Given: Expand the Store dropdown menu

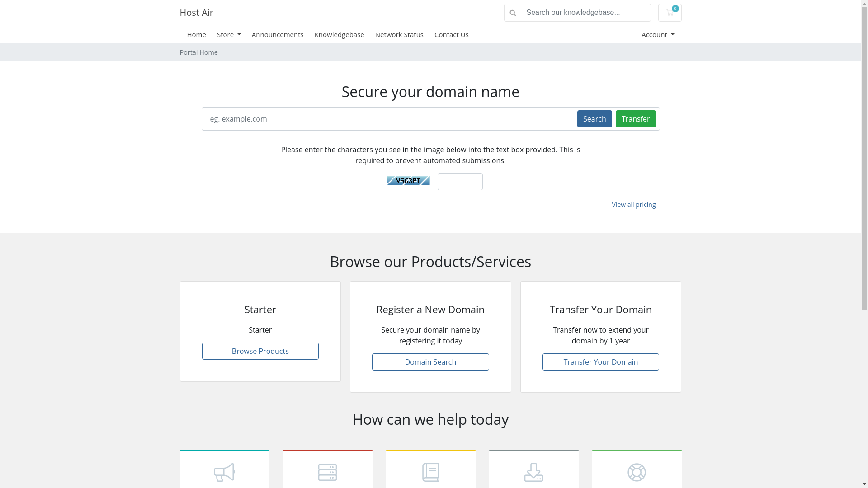Looking at the screenshot, I should (x=229, y=34).
